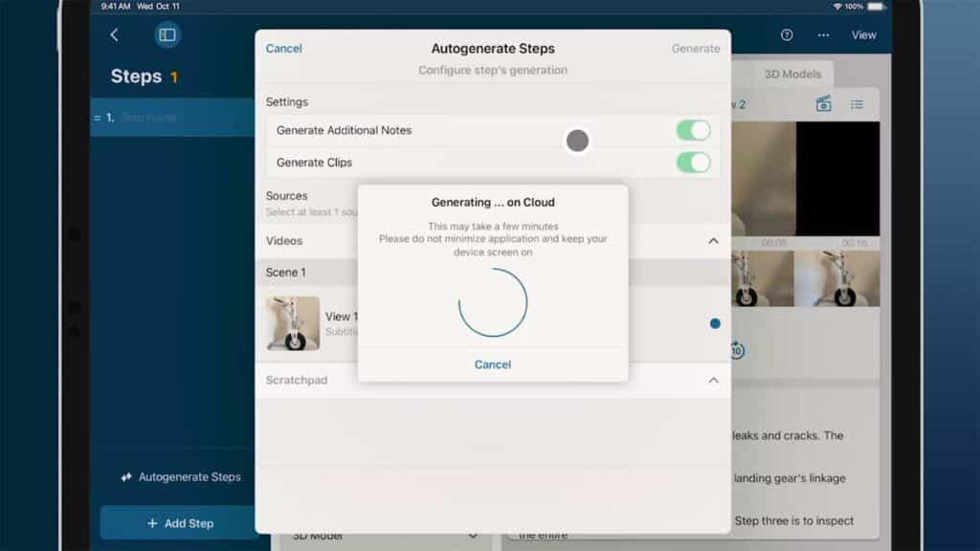The height and width of the screenshot is (551, 980).
Task: Click Cancel in the Autogenerate Steps header
Action: tap(284, 49)
